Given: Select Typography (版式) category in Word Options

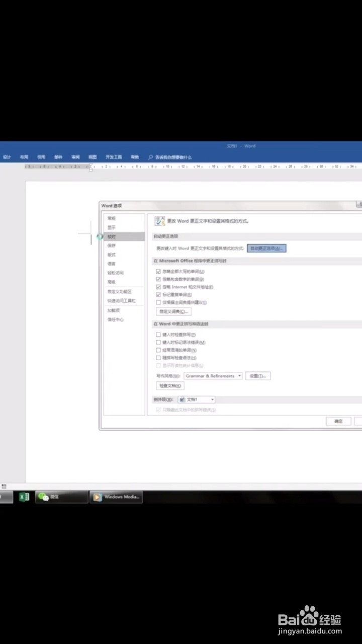Looking at the screenshot, I should (x=124, y=255).
